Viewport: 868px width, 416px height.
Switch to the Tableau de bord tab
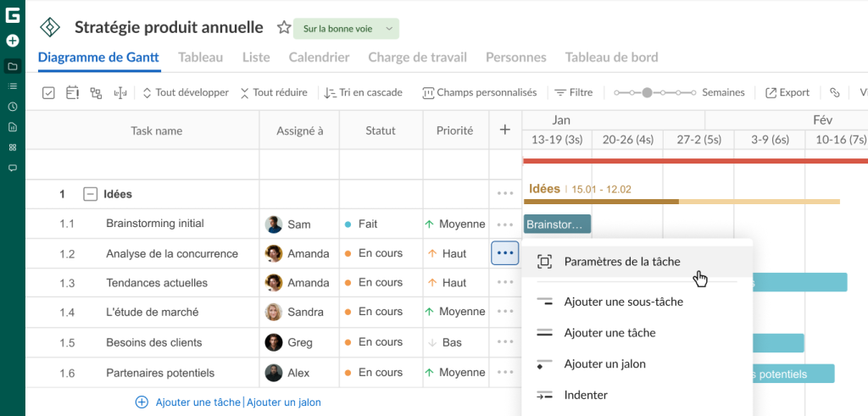[612, 58]
